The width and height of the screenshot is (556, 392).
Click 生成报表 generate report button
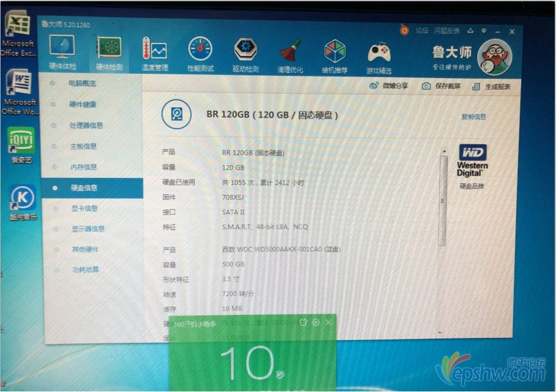[492, 86]
